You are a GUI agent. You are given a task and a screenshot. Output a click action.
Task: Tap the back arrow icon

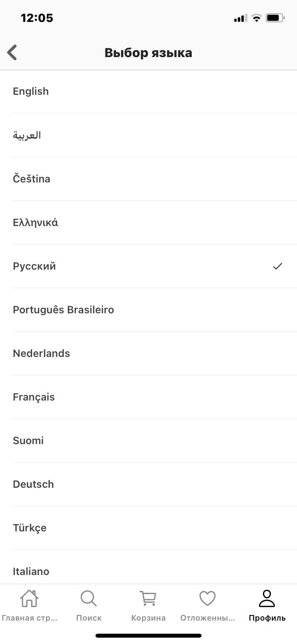tap(13, 52)
